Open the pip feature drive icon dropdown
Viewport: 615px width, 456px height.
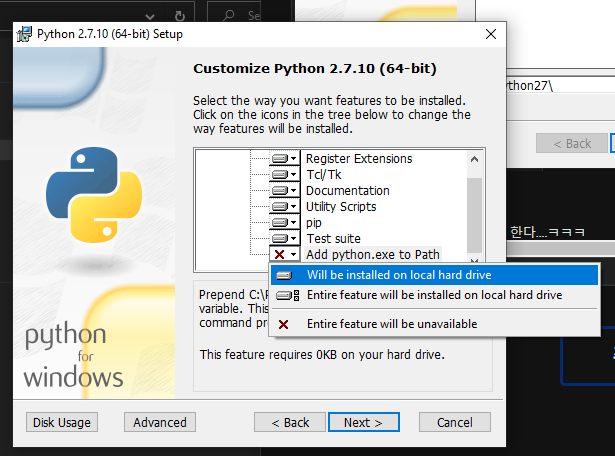(284, 223)
